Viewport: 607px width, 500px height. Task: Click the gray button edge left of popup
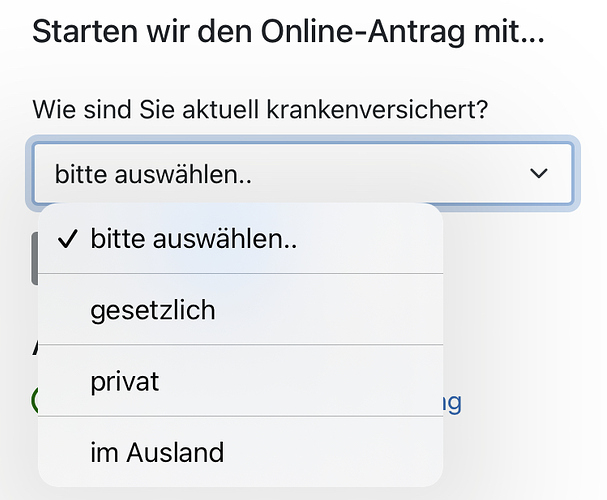[34, 259]
